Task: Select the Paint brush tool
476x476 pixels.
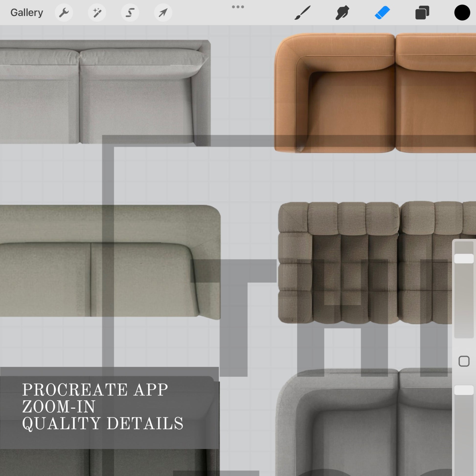Action: 303,12
